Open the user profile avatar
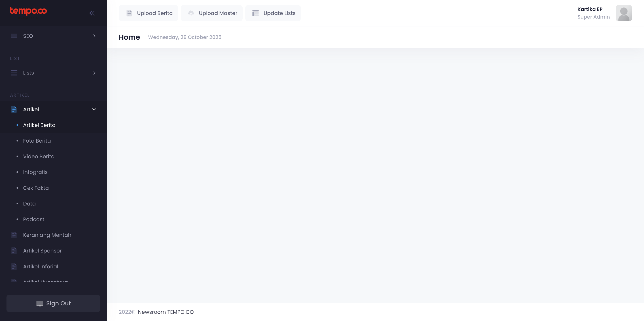 [x=623, y=13]
